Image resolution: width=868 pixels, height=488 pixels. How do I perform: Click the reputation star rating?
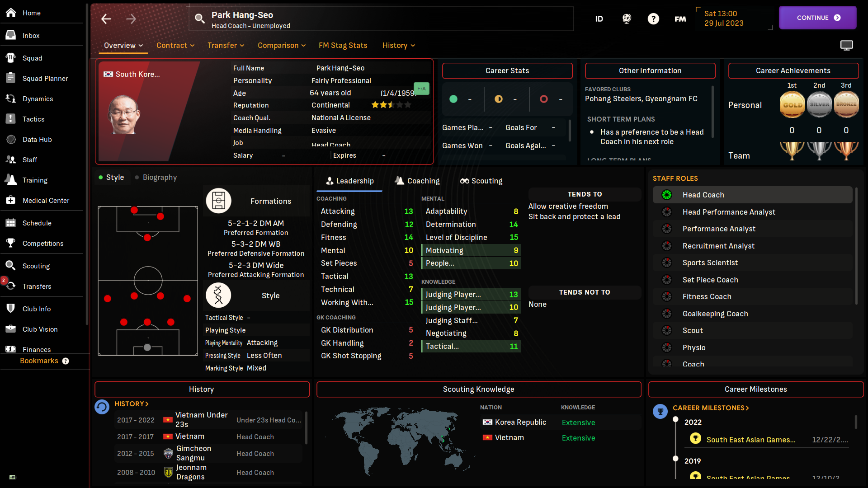point(391,105)
